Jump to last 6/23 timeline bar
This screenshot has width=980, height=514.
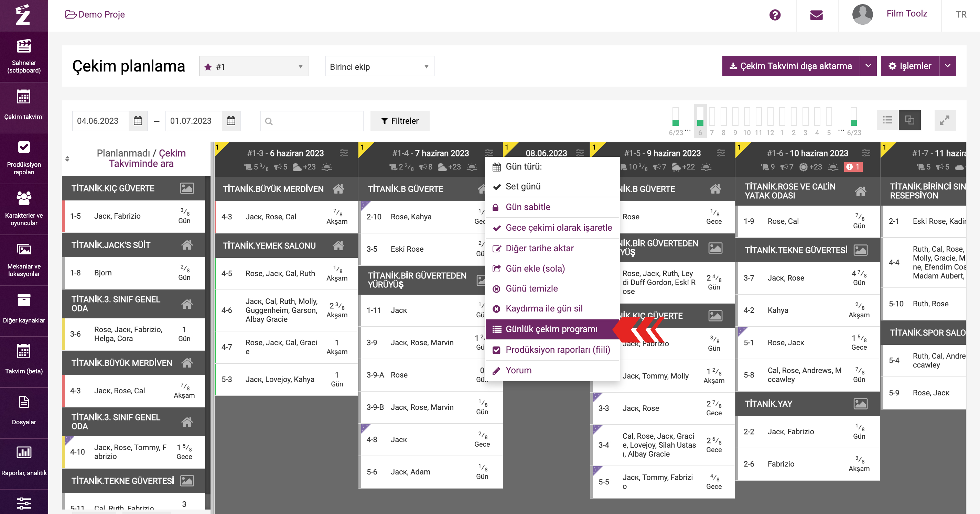pyautogui.click(x=854, y=121)
